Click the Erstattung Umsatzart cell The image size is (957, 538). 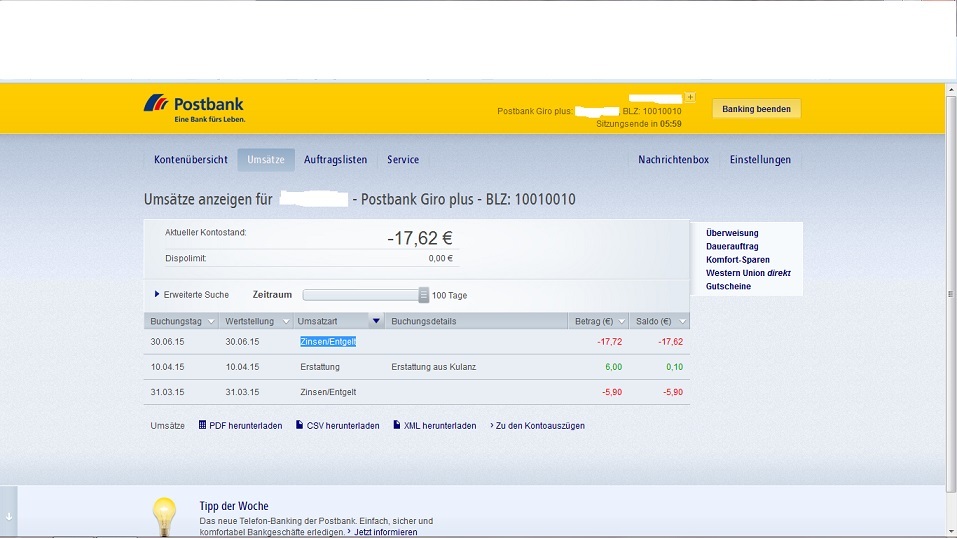(x=320, y=367)
